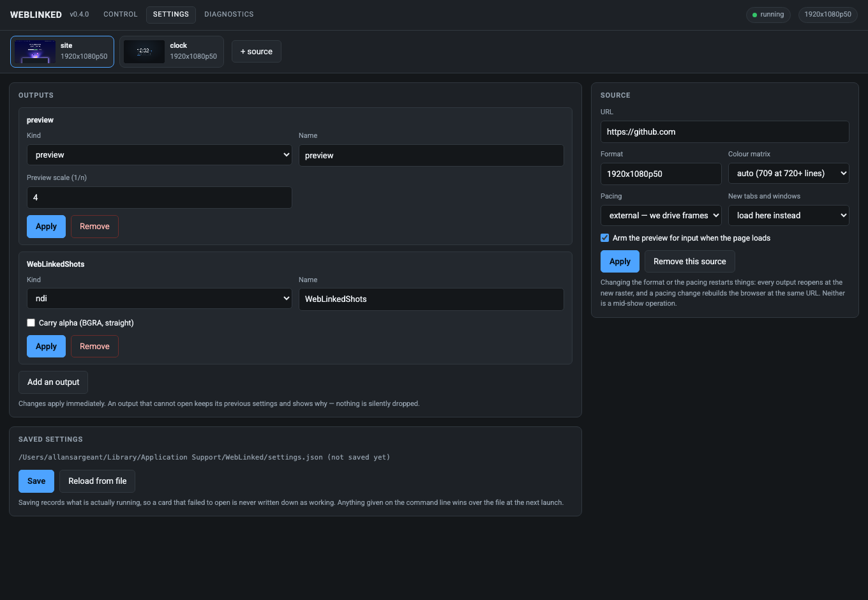Click the site source thumbnail image

pyautogui.click(x=35, y=52)
